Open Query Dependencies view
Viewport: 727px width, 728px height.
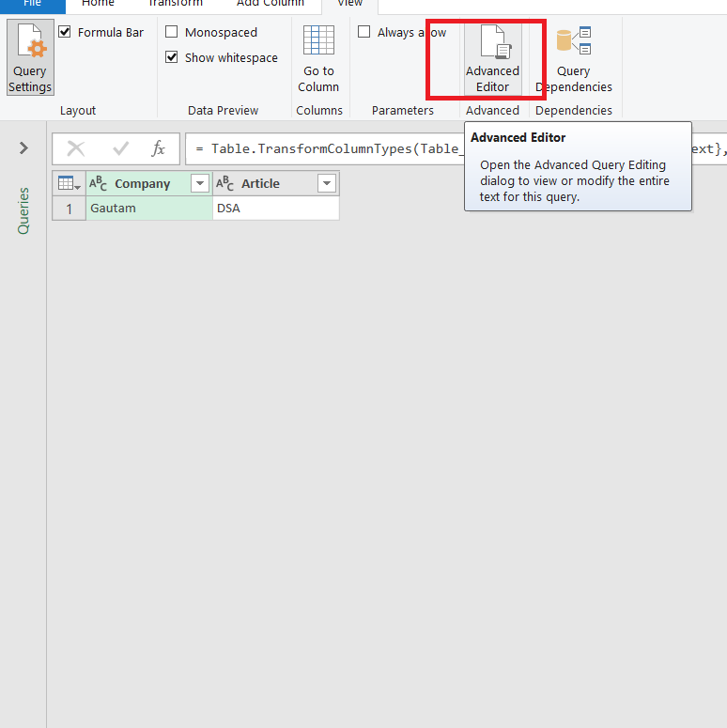point(573,58)
